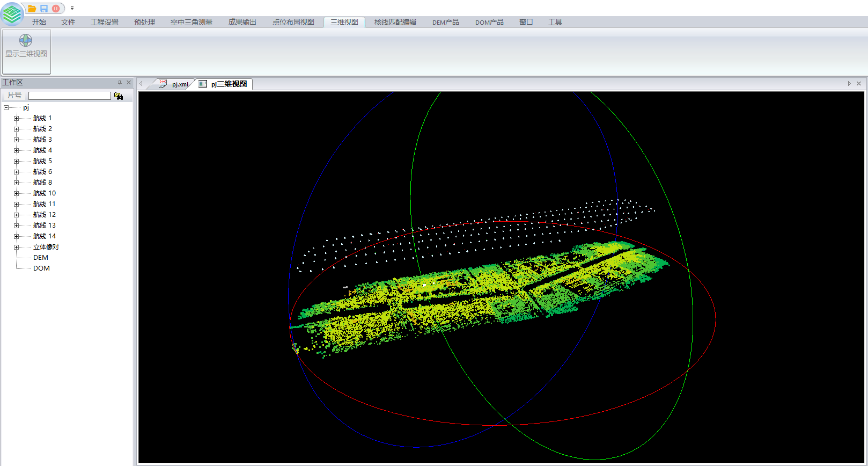Select 航线 13 in the tree
This screenshot has width=868, height=466.
tap(44, 225)
